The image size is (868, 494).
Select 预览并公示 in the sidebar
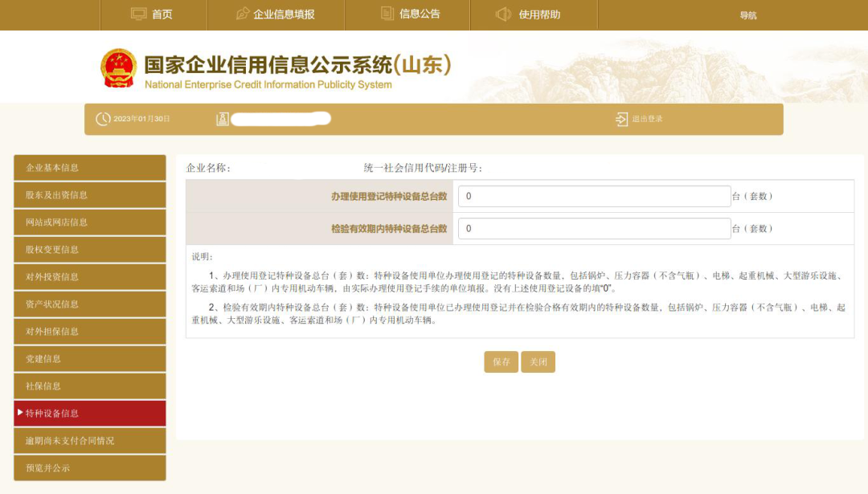[90, 468]
